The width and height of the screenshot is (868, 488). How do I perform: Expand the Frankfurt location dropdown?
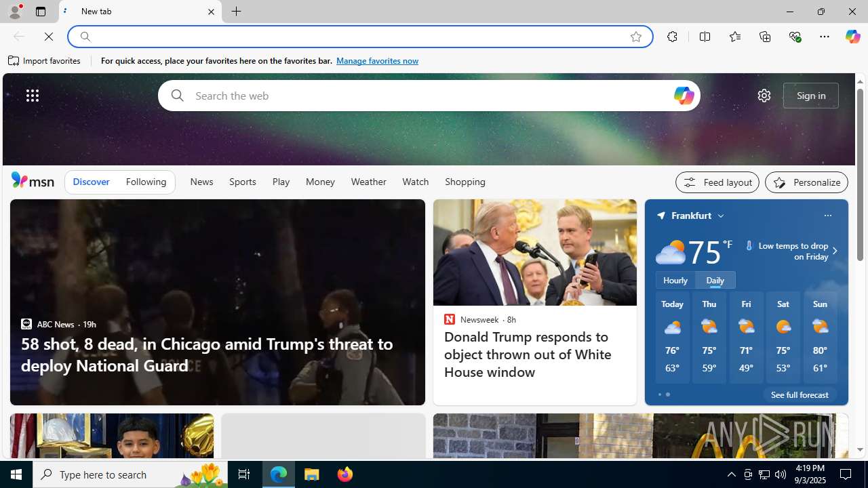721,216
